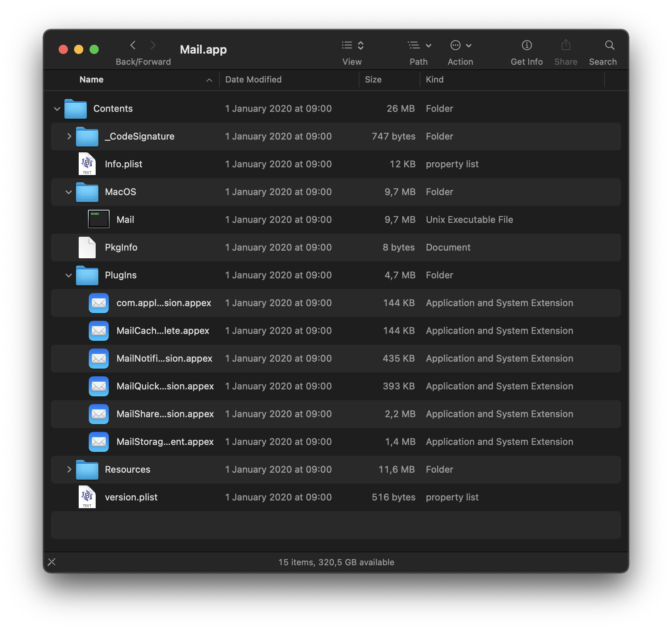Select the Contents folder icon
The height and width of the screenshot is (630, 672).
coord(76,109)
